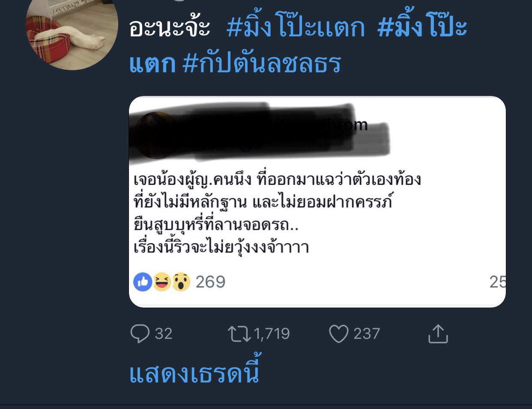Screen dimensions: 532x409
Task: Click the 1,719 retweets count
Action: click(x=272, y=334)
